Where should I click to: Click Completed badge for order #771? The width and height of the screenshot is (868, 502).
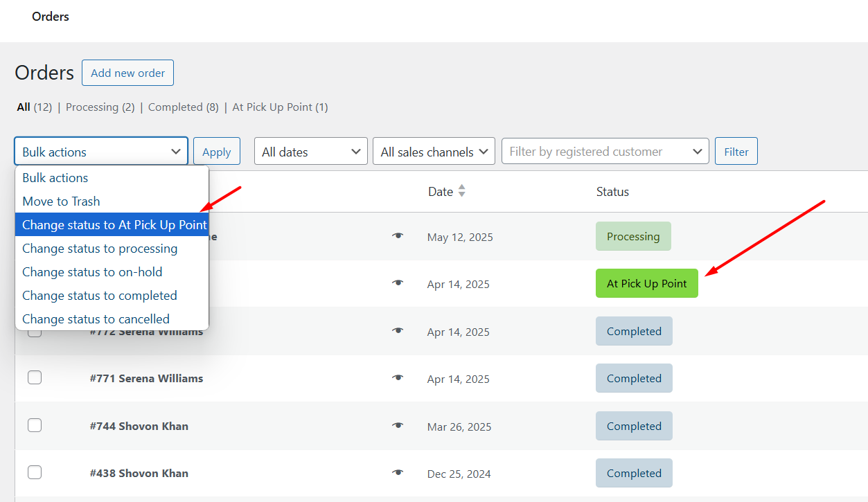[634, 378]
